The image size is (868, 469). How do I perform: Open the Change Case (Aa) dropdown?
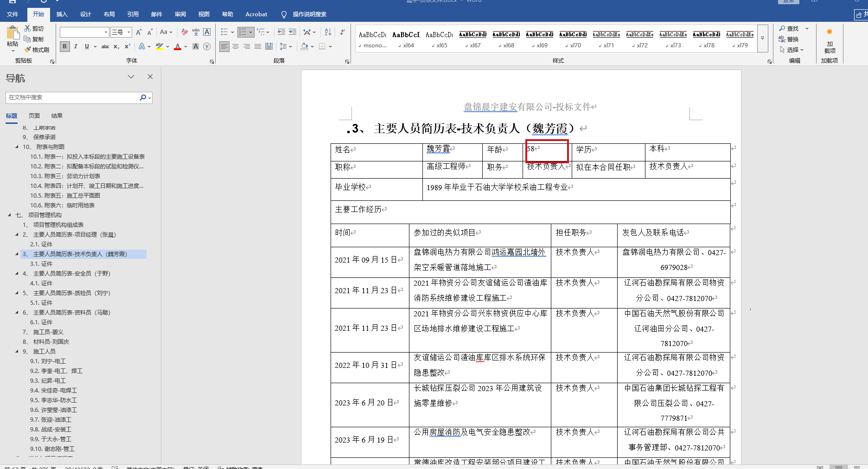166,32
